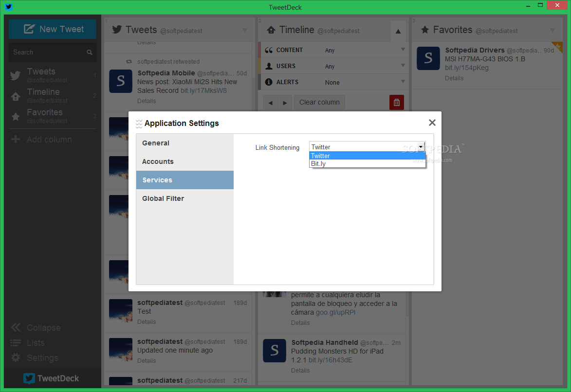Click the New Tweet compose icon

pos(29,29)
